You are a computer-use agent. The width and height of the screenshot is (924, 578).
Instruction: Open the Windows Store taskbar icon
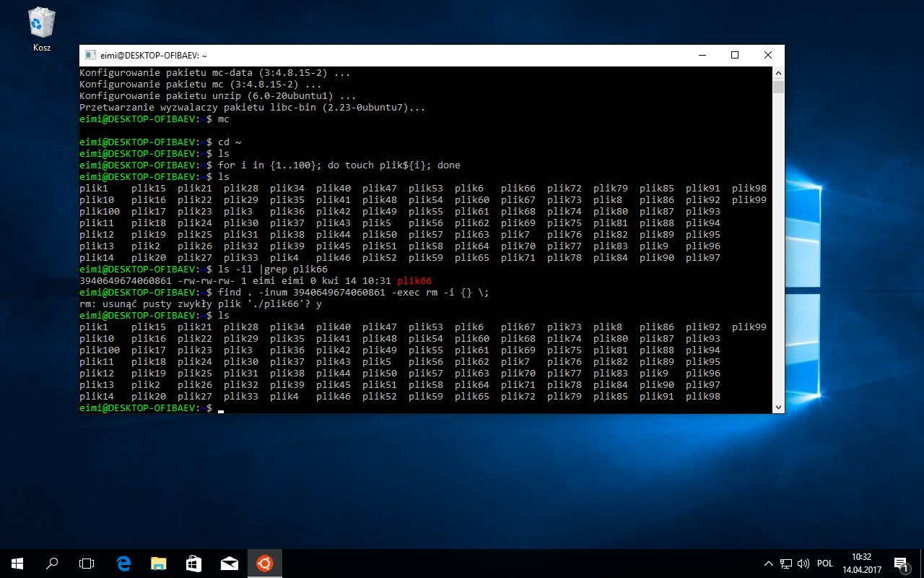coord(194,563)
